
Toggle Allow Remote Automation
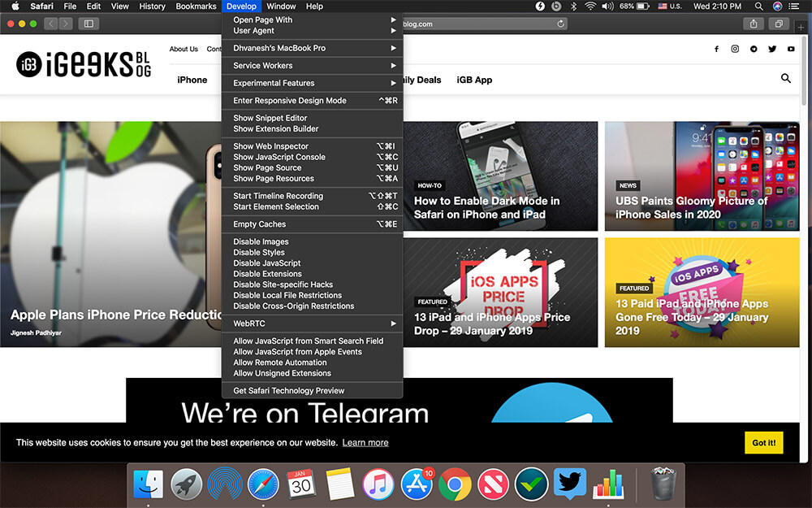(x=313, y=363)
